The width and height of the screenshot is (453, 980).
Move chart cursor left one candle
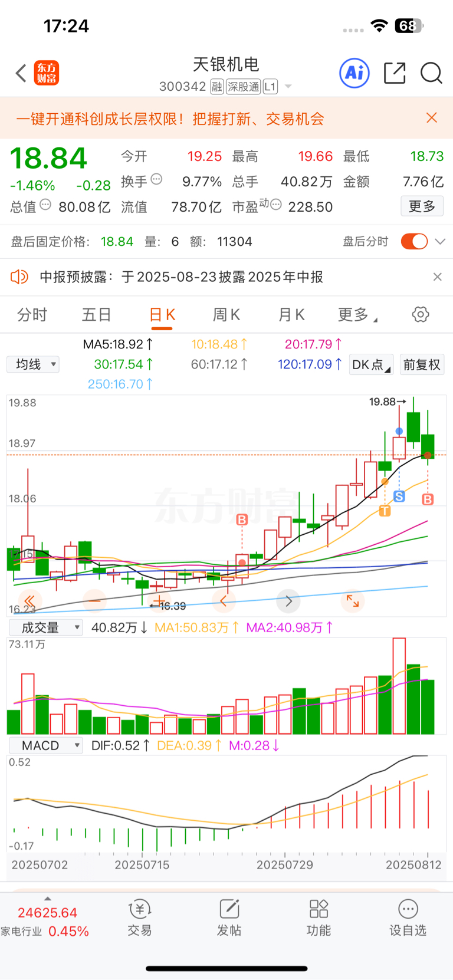224,601
